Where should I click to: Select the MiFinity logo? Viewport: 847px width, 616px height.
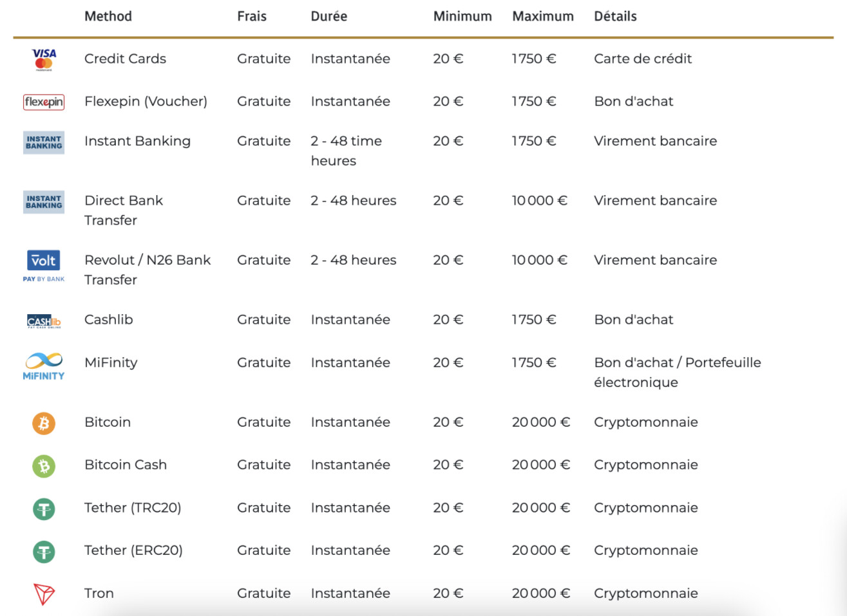pyautogui.click(x=44, y=366)
